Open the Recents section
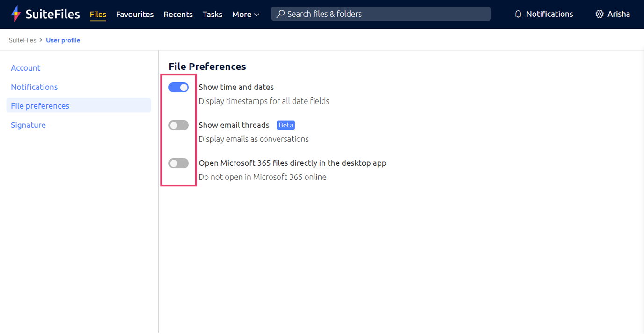Screen dimensions: 644x334 (x=178, y=14)
